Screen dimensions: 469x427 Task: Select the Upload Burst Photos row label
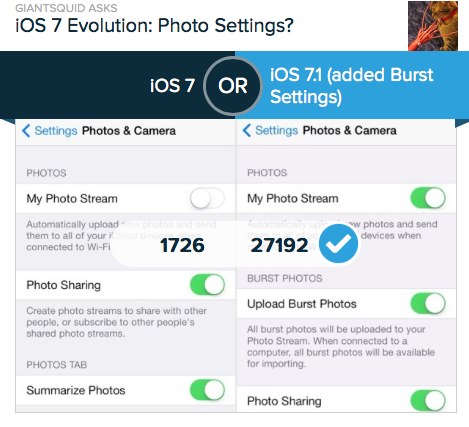point(302,304)
